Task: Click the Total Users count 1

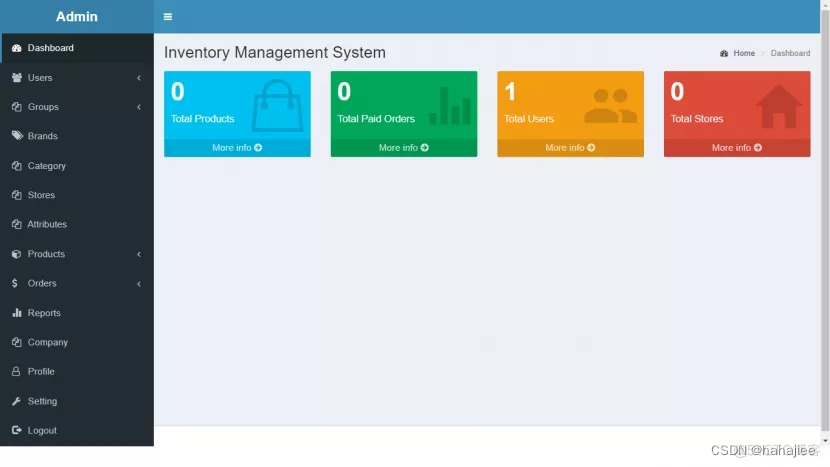Action: click(510, 92)
